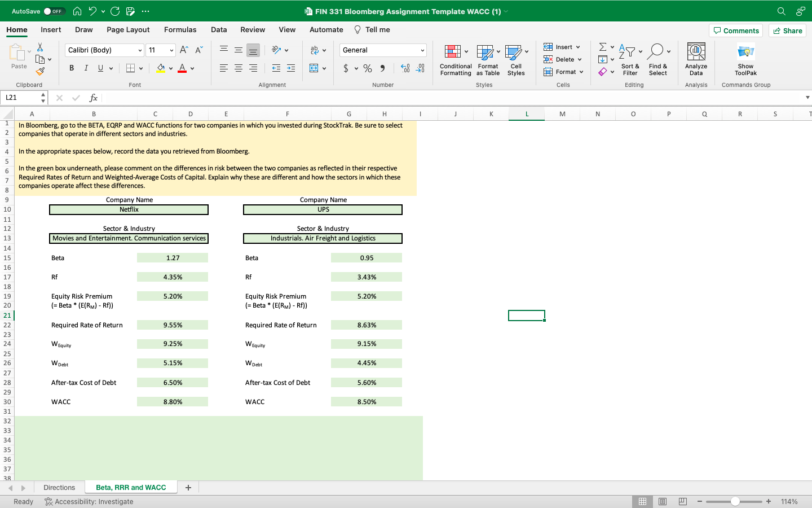
Task: Toggle Bold formatting
Action: [72, 68]
